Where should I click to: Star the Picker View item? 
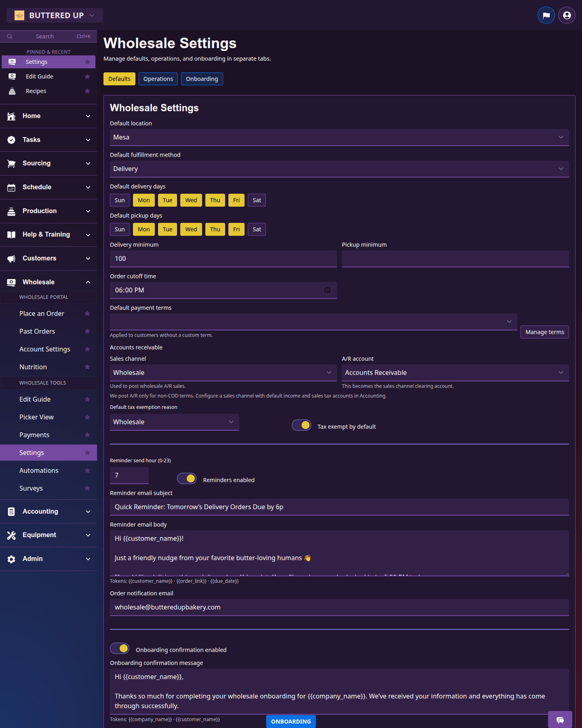87,417
